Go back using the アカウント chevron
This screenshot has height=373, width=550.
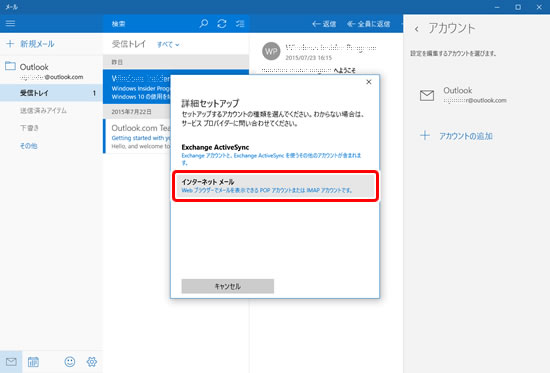(x=416, y=29)
